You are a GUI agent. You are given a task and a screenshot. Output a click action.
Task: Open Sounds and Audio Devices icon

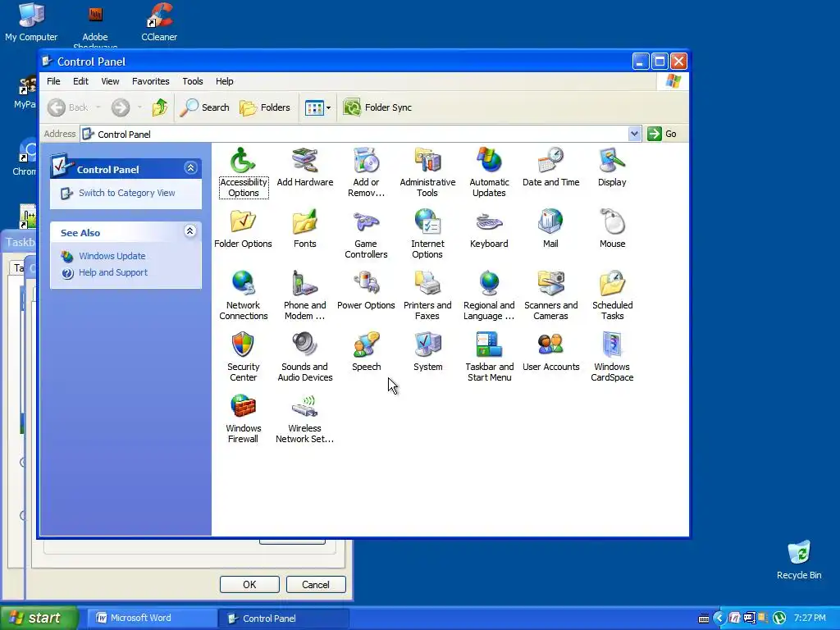click(x=305, y=358)
